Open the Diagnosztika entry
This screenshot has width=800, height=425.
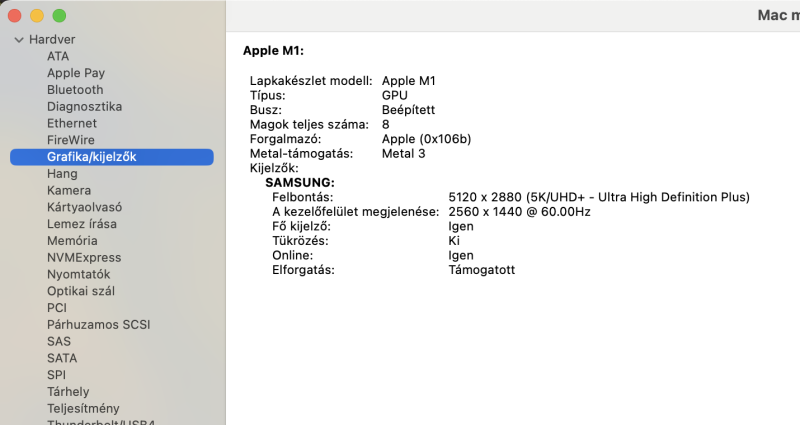(x=85, y=107)
